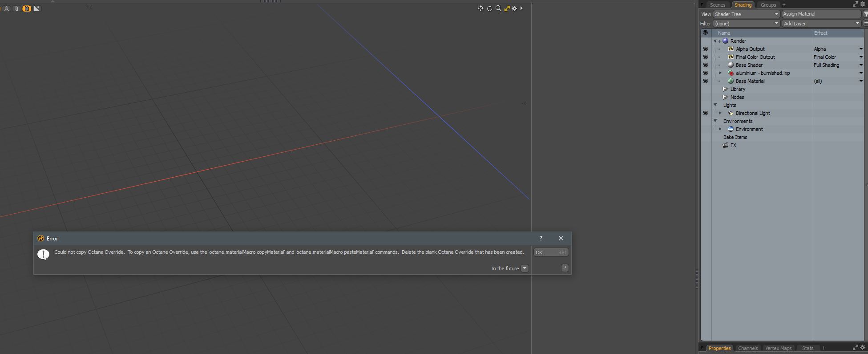The width and height of the screenshot is (868, 354).
Task: Open the Channels tab
Action: [x=748, y=348]
